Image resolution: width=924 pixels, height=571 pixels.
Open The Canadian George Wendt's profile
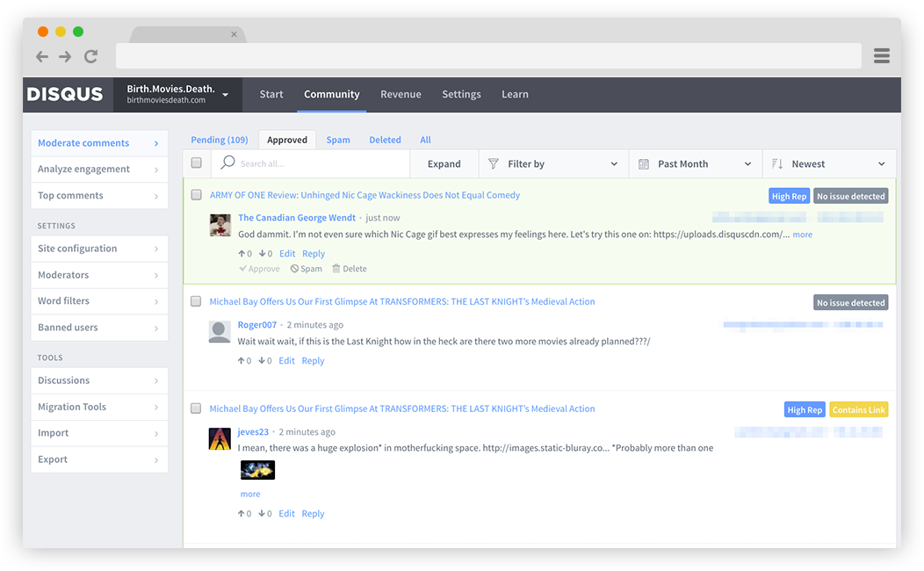[297, 218]
